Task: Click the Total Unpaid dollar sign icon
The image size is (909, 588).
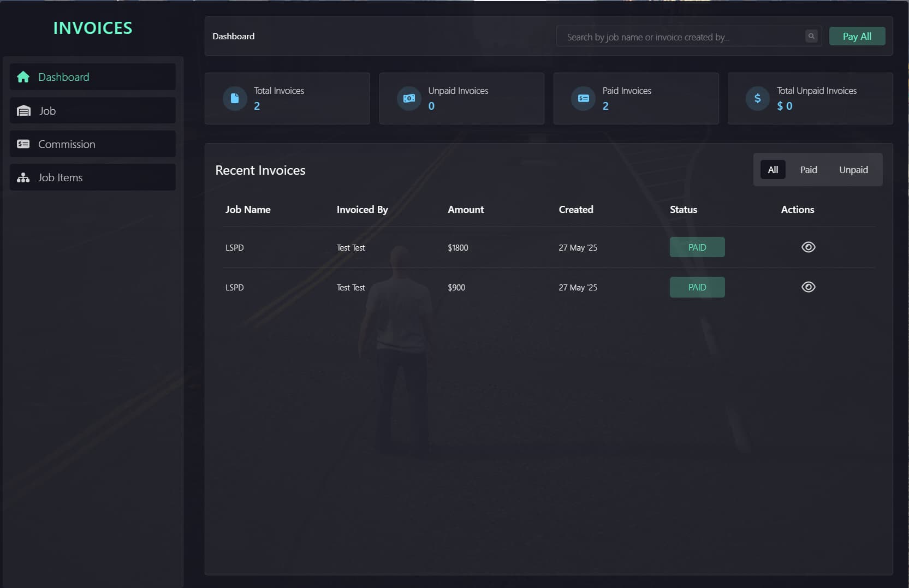Action: pyautogui.click(x=757, y=99)
